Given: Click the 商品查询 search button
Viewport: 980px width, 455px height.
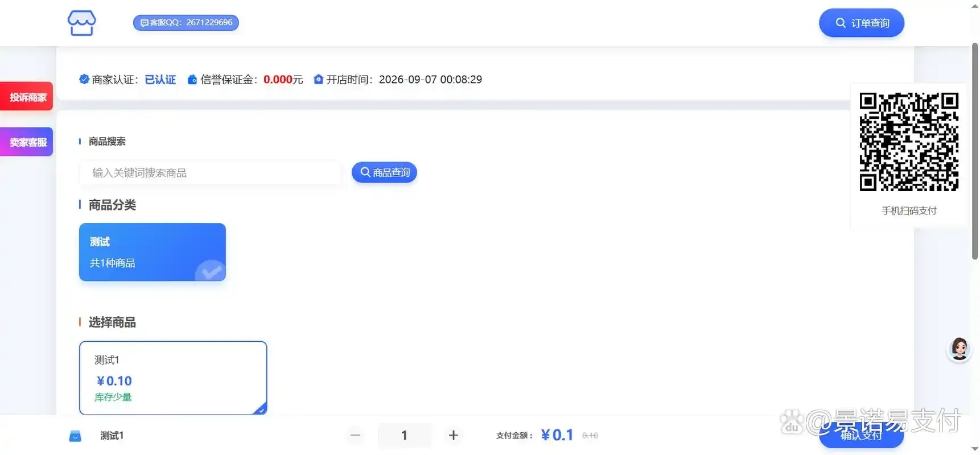Looking at the screenshot, I should [384, 172].
